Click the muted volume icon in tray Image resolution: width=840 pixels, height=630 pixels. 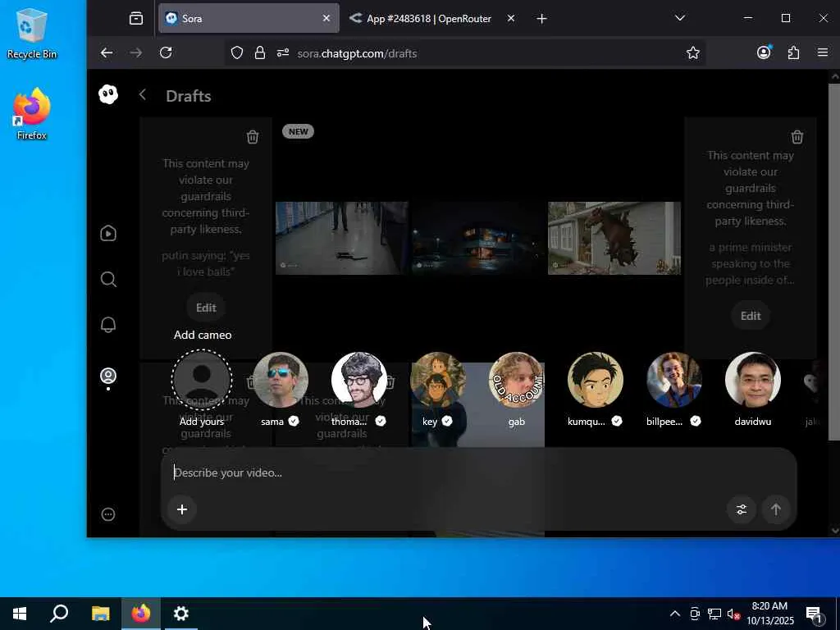pos(733,614)
